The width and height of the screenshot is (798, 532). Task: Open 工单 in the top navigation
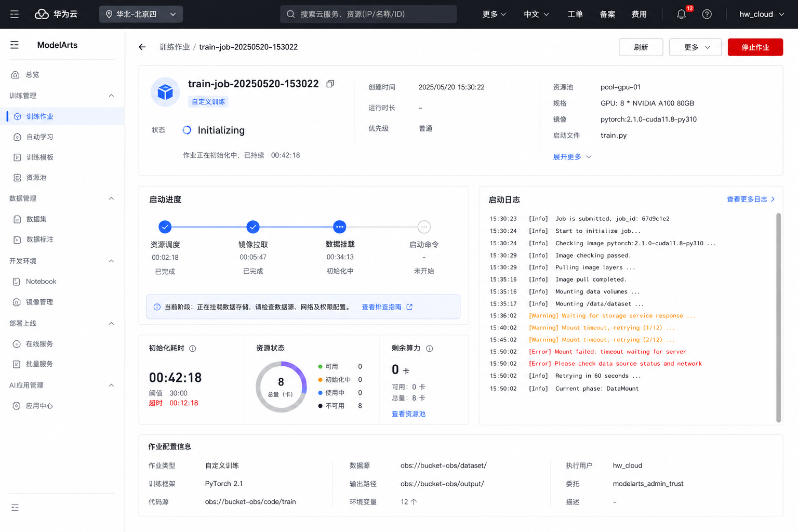click(575, 14)
